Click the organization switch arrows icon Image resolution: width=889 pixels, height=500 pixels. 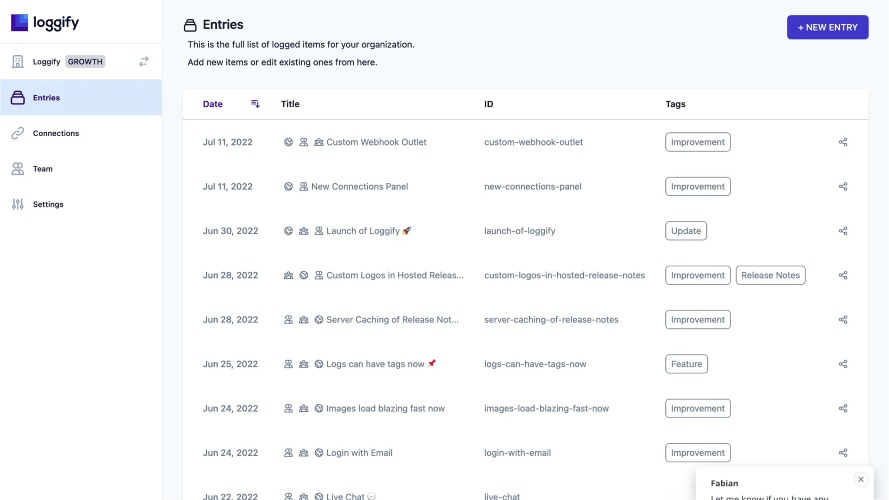[x=144, y=61]
